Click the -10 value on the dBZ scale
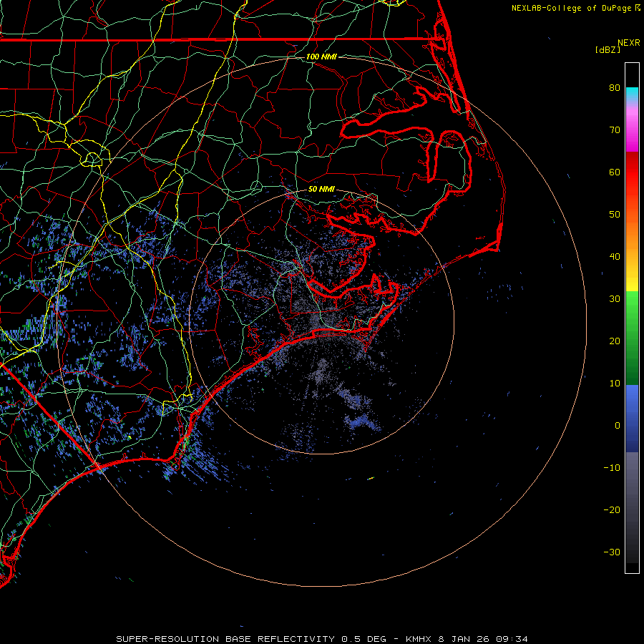This screenshot has height=644, width=644. click(612, 467)
